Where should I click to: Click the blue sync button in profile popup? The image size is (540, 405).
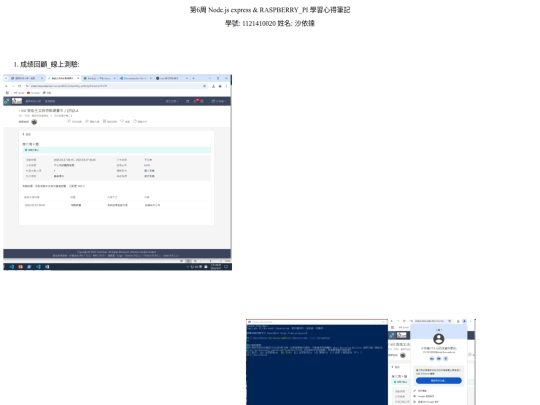click(438, 381)
